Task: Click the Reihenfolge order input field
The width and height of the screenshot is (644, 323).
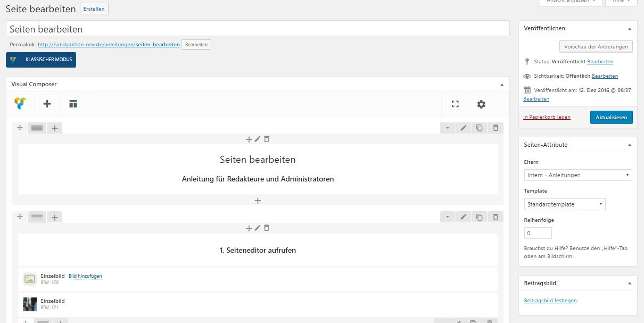Action: 538,233
